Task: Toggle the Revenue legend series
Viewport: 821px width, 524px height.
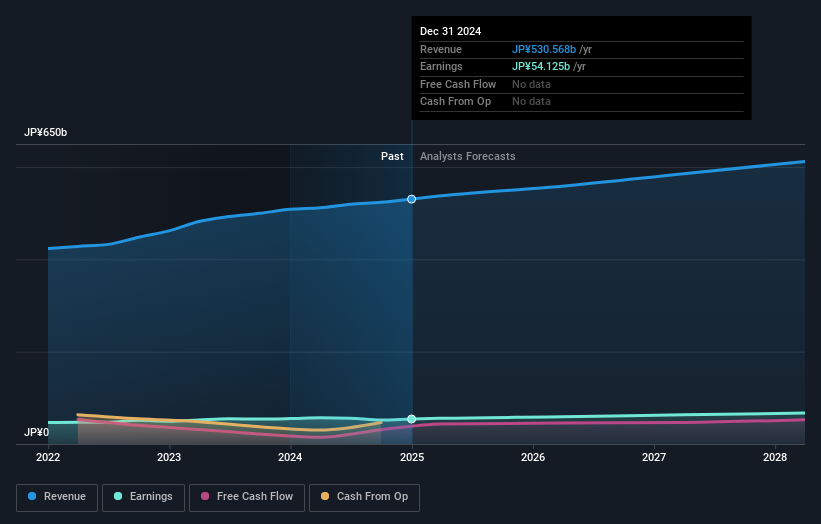Action: (x=57, y=497)
